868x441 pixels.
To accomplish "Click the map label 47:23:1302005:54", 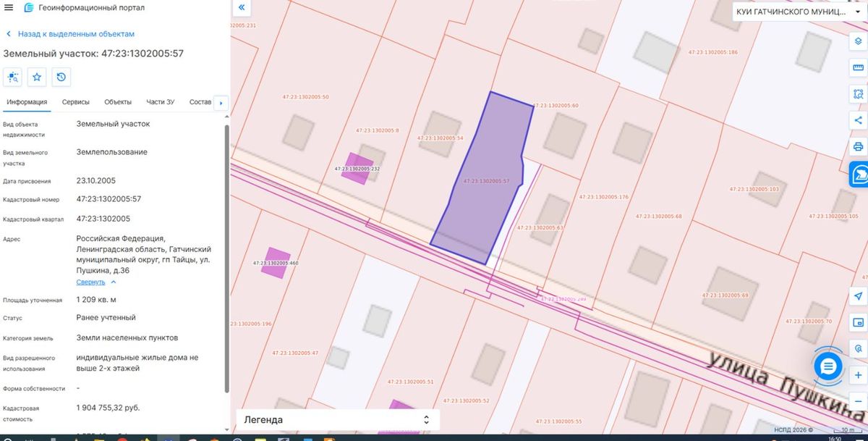I will click(441, 138).
